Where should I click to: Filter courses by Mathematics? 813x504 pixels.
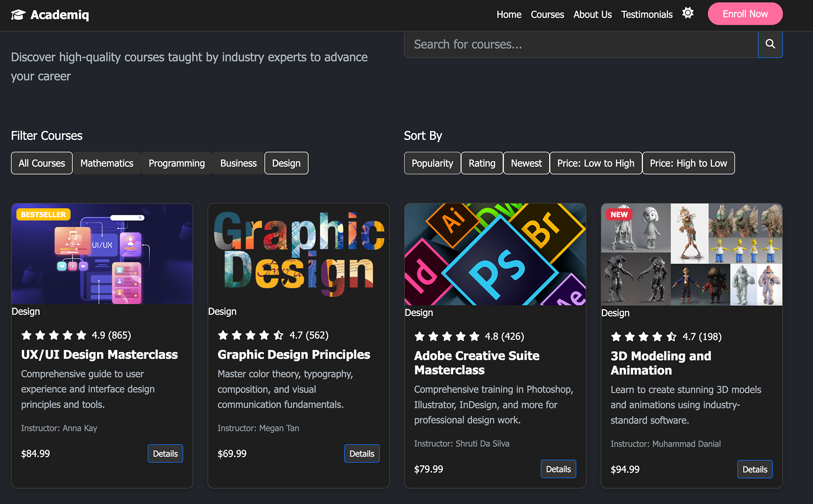(x=107, y=163)
